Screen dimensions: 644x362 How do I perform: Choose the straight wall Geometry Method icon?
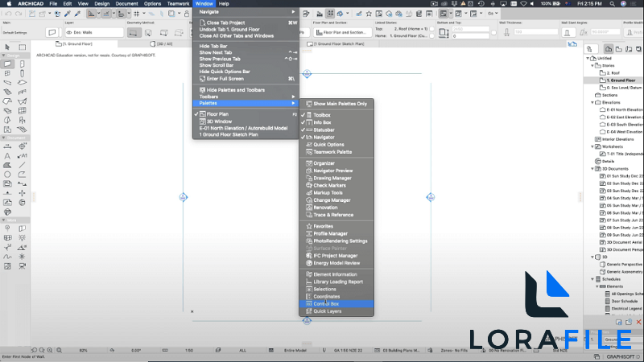click(x=133, y=32)
